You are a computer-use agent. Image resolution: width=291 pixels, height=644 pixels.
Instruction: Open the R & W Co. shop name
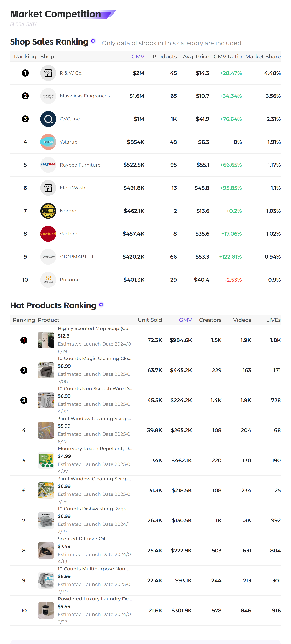pos(71,73)
